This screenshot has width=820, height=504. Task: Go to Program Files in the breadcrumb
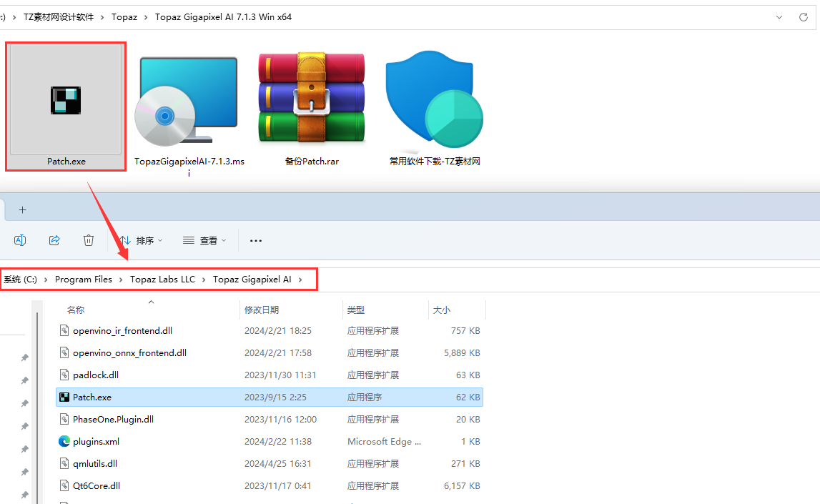[x=84, y=280]
